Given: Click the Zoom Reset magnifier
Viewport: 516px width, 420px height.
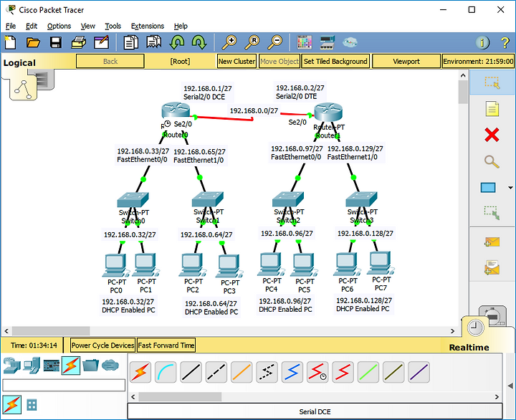Looking at the screenshot, I should click(x=252, y=42).
